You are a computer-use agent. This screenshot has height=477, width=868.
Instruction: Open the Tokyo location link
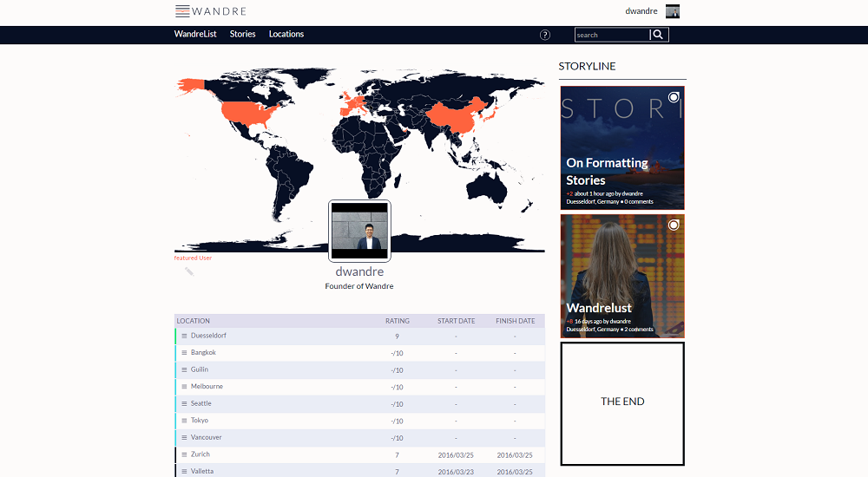tap(200, 421)
